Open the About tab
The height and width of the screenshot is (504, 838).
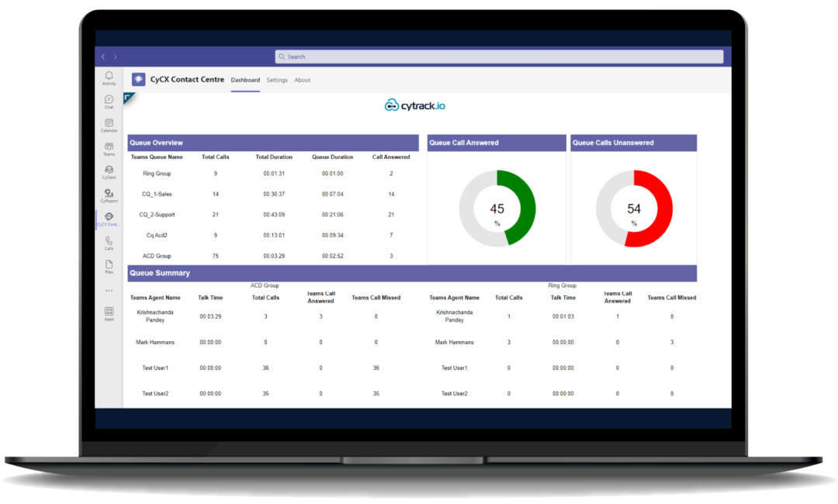click(303, 80)
